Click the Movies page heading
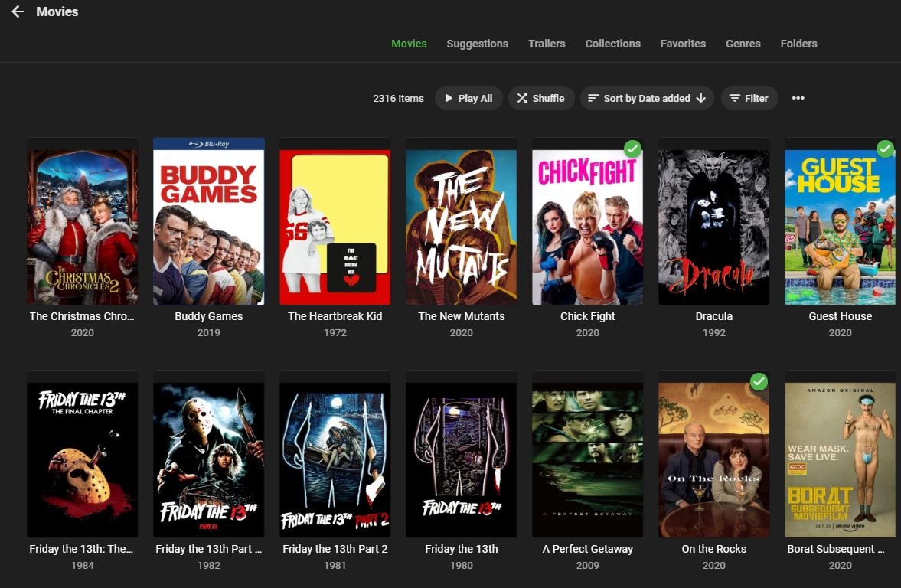 [x=57, y=11]
